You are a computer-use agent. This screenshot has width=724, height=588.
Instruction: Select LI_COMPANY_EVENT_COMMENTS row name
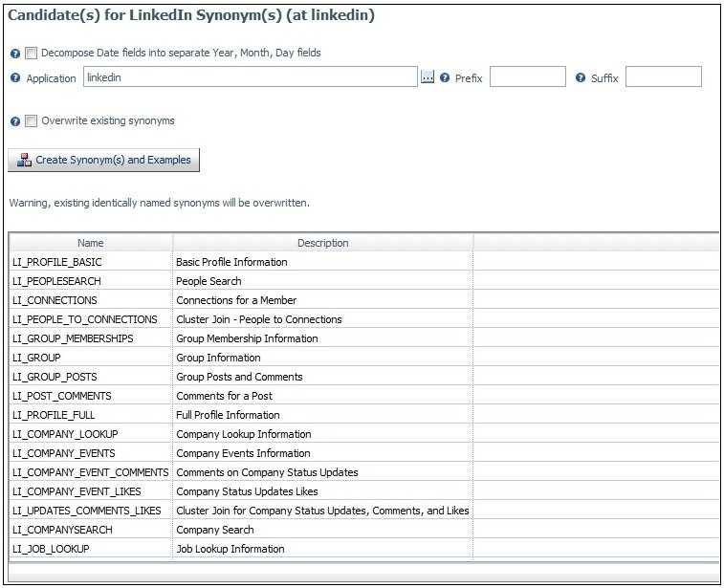click(x=91, y=472)
